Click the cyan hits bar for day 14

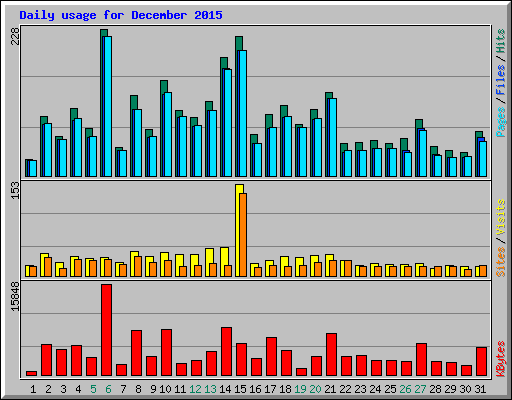[228, 123]
